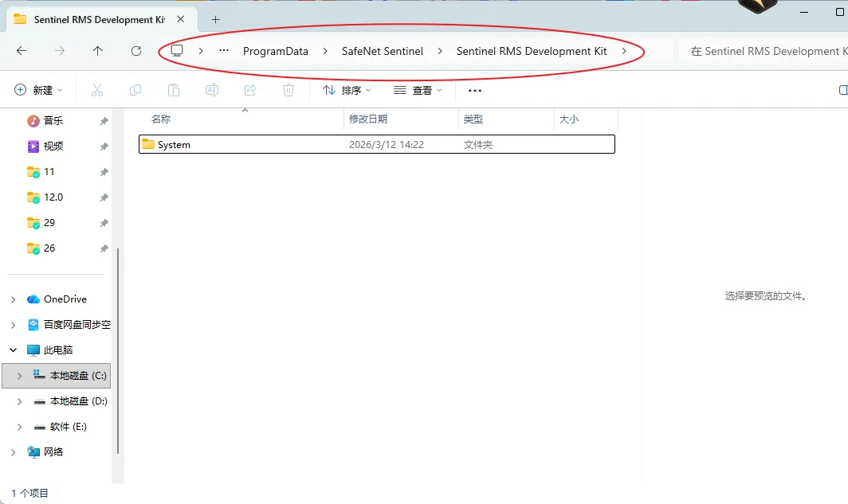Click the pin icon next to 视频
848x504 pixels.
tap(104, 147)
